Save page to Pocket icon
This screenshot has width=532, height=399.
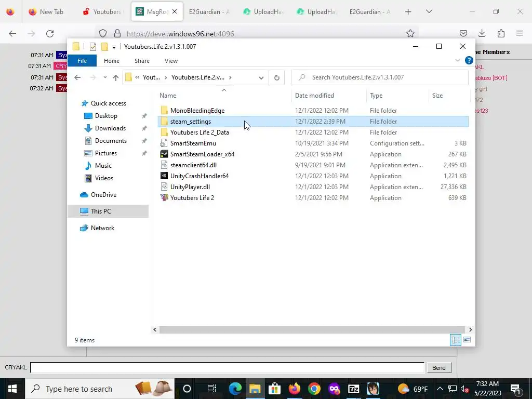point(463,33)
